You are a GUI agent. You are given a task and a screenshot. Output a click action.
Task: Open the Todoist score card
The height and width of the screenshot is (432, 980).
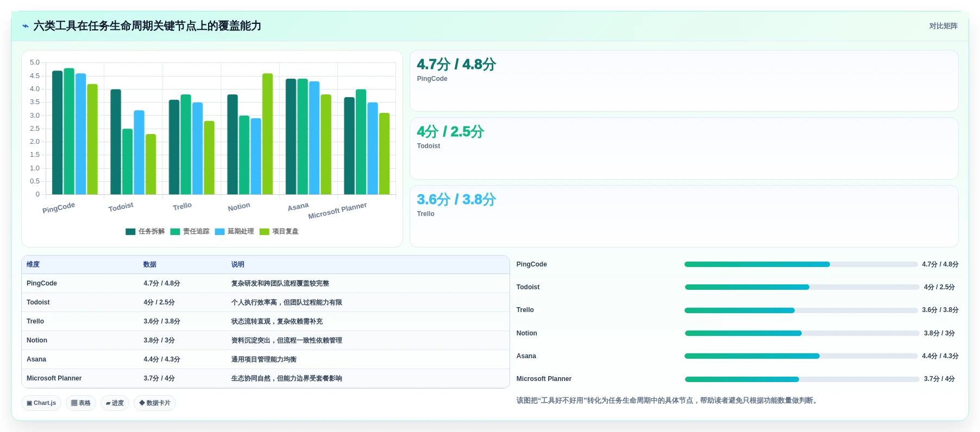684,149
